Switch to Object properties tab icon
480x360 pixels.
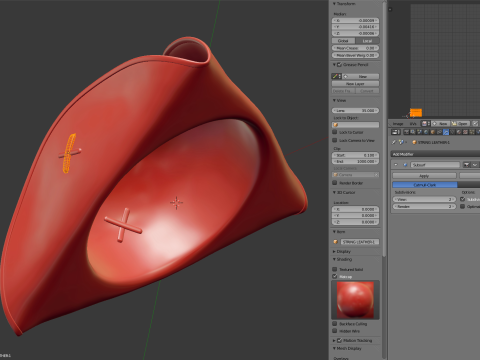point(433,132)
